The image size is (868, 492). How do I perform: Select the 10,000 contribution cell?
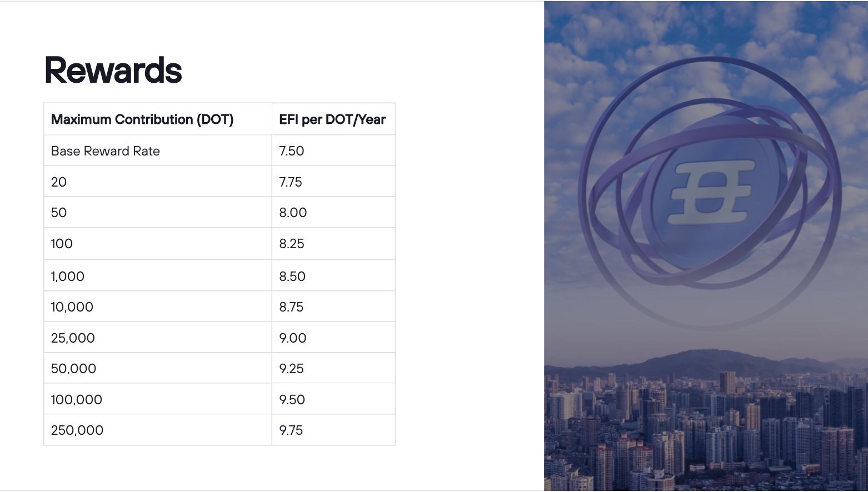(x=158, y=306)
